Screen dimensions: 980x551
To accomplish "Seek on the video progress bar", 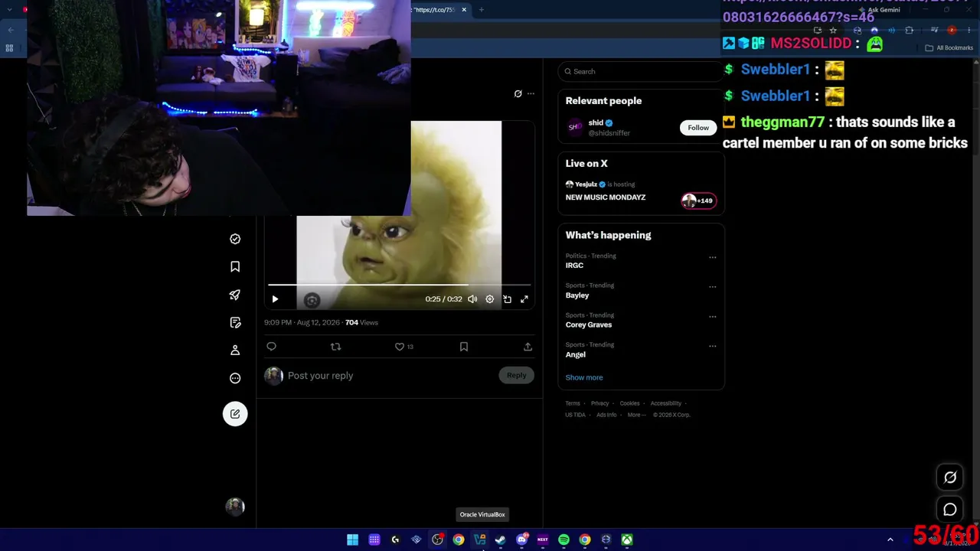I will [x=399, y=285].
